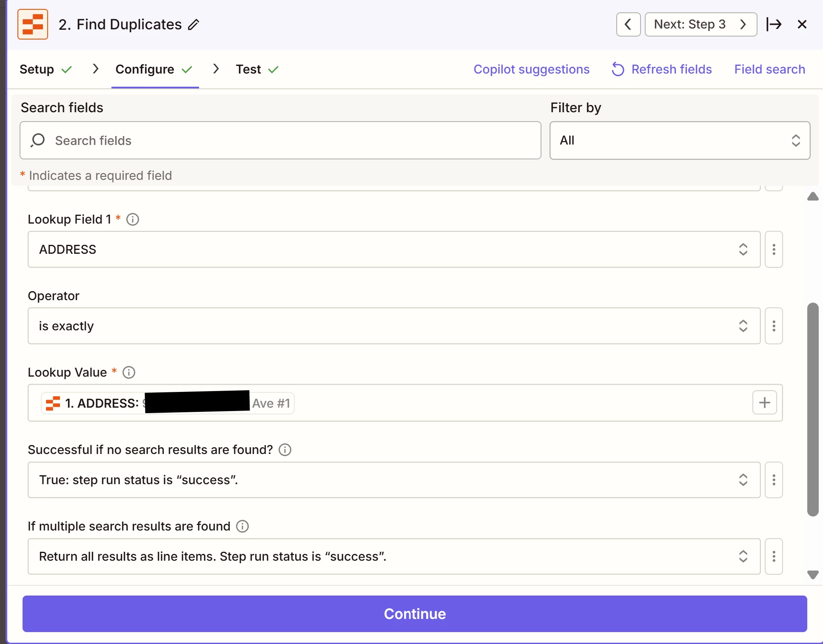This screenshot has height=644, width=823.
Task: Click Refresh fields link
Action: [662, 69]
